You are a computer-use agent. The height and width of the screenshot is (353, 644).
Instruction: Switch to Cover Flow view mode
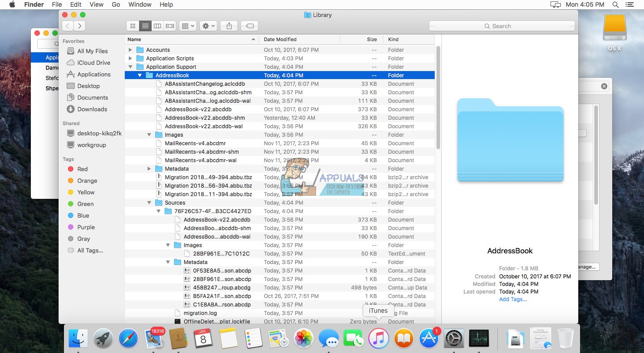point(170,25)
